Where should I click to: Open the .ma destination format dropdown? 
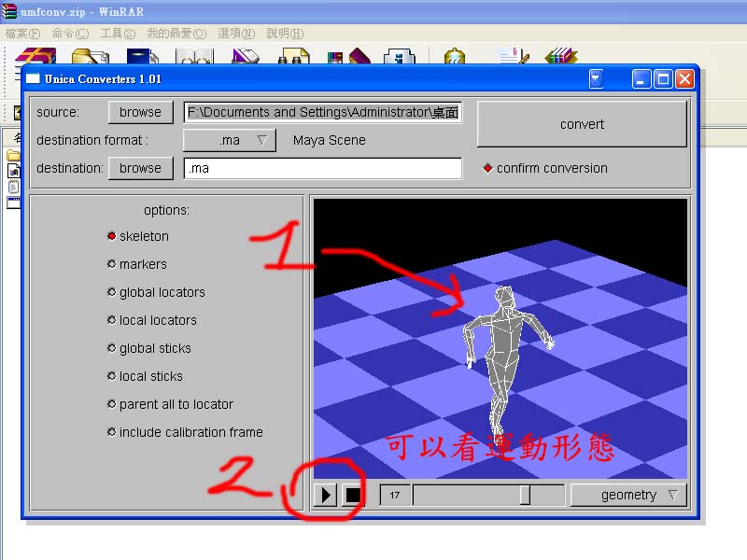[230, 141]
